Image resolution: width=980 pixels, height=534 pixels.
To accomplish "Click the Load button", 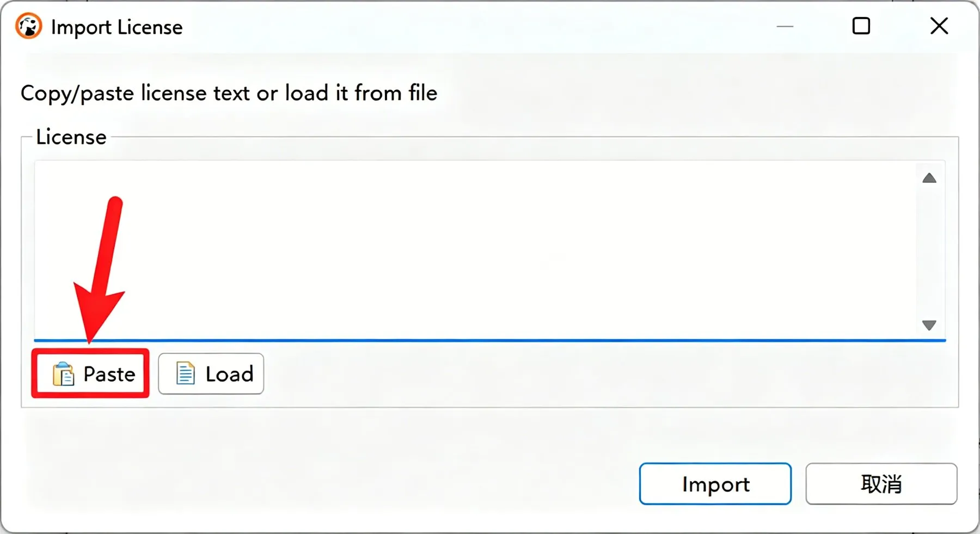I will coord(211,373).
